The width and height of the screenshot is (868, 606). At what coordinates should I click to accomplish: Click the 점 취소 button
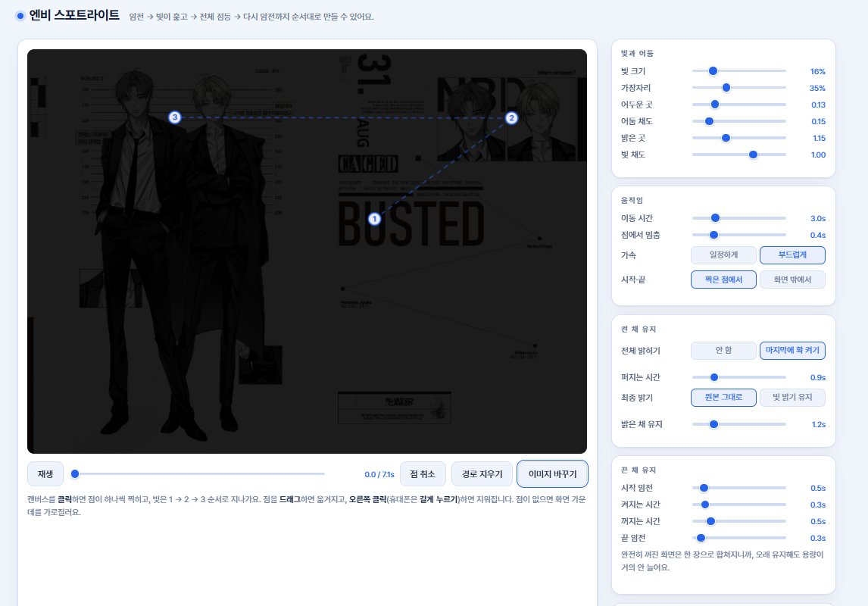pos(423,474)
